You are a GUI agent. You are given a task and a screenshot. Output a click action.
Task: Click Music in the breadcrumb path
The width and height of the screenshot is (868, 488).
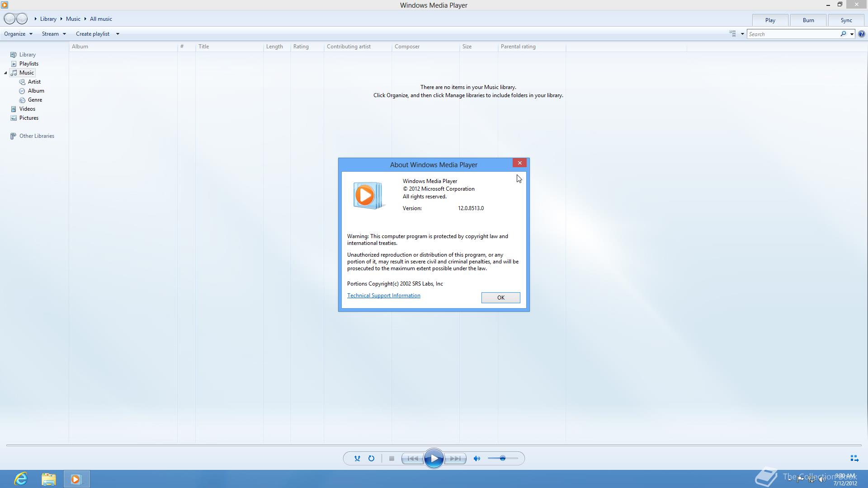[73, 19]
